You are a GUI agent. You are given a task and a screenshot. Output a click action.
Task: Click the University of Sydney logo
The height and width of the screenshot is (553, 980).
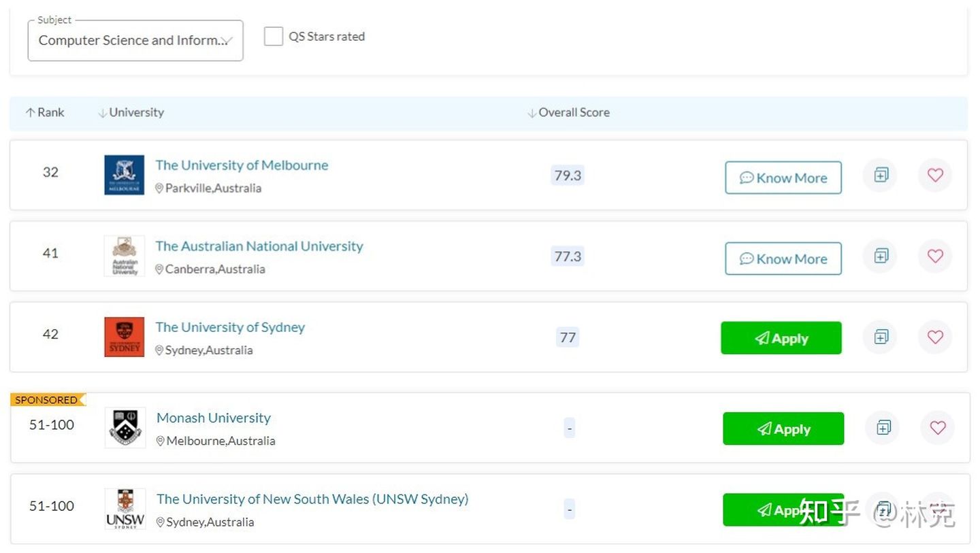point(124,337)
